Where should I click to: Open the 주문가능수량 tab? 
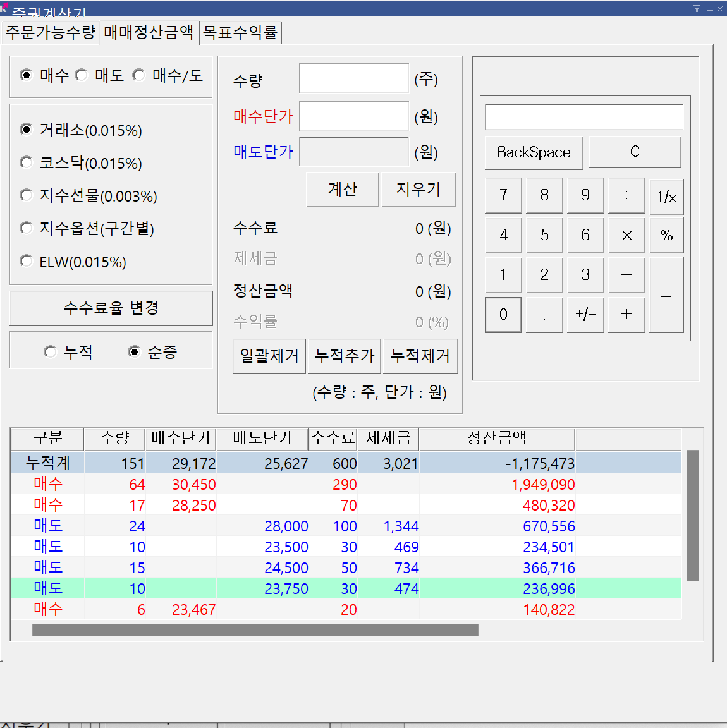51,32
